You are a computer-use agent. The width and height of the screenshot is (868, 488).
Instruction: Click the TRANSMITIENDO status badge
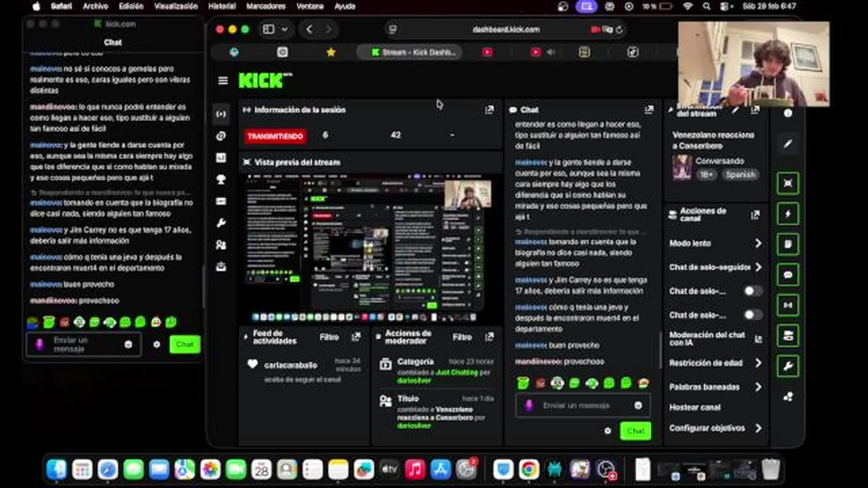coord(275,136)
